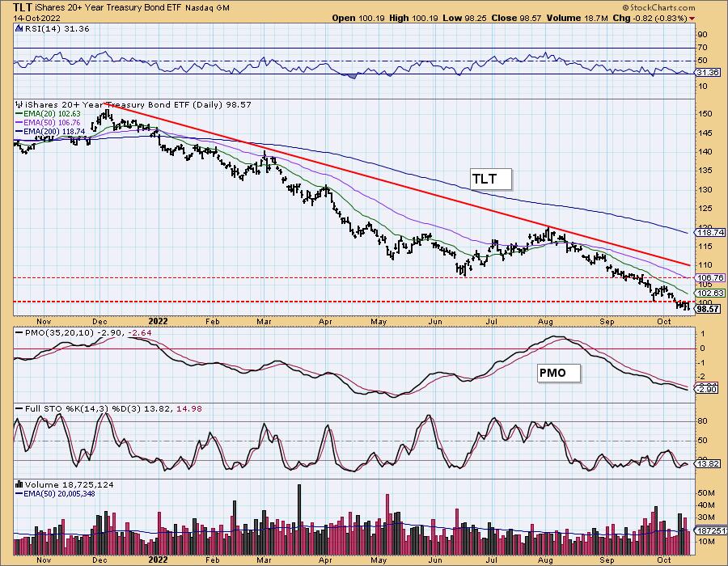Click the 30M volume axis label

coord(707,517)
